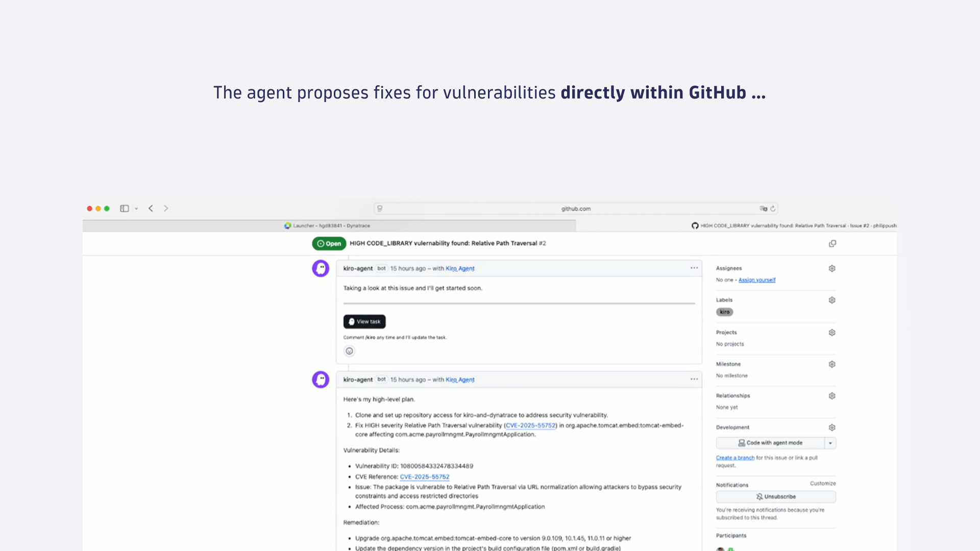Copy the issue with the duplicate icon
Viewport: 980px width, 551px height.
pyautogui.click(x=832, y=243)
